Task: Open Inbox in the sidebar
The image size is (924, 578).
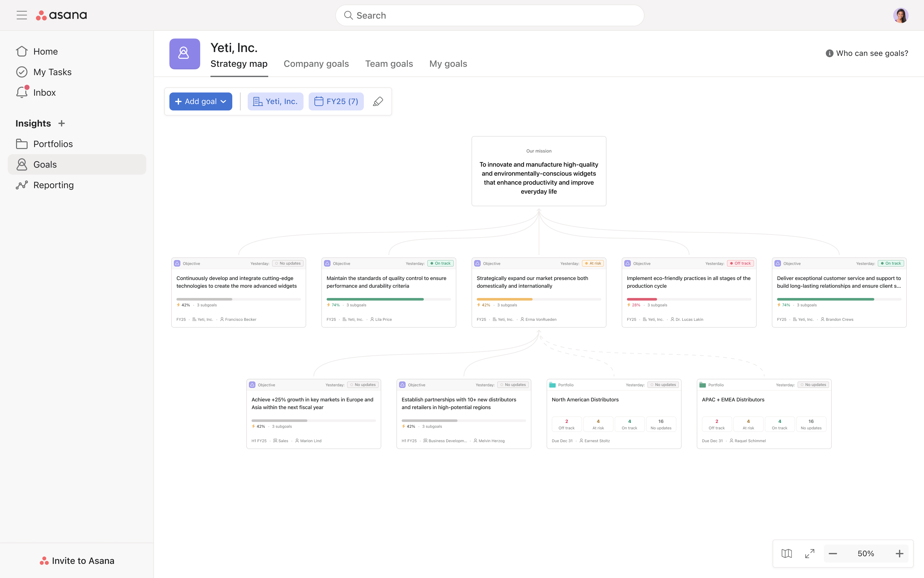Action: click(77, 93)
